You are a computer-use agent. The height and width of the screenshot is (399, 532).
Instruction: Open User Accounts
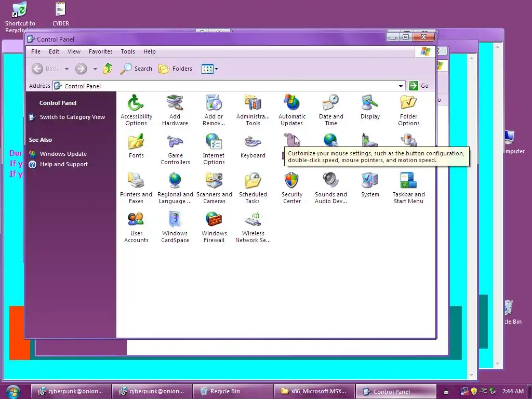[136, 228]
